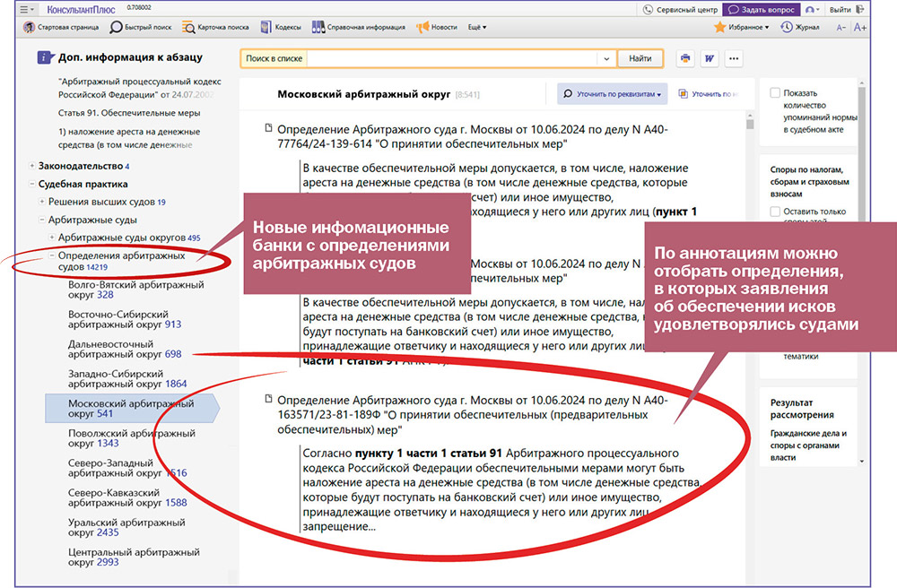This screenshot has width=897, height=588.
Task: Select Поволжский арбитражный округ 1343
Action: click(x=132, y=438)
